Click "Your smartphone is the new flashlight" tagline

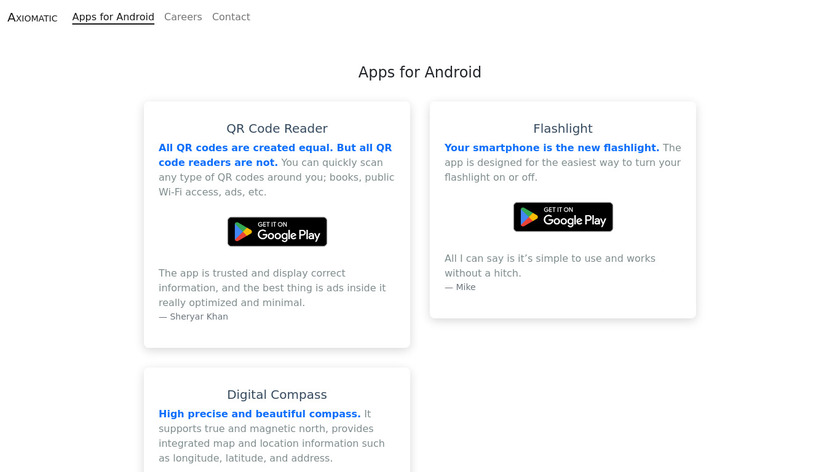coord(551,148)
